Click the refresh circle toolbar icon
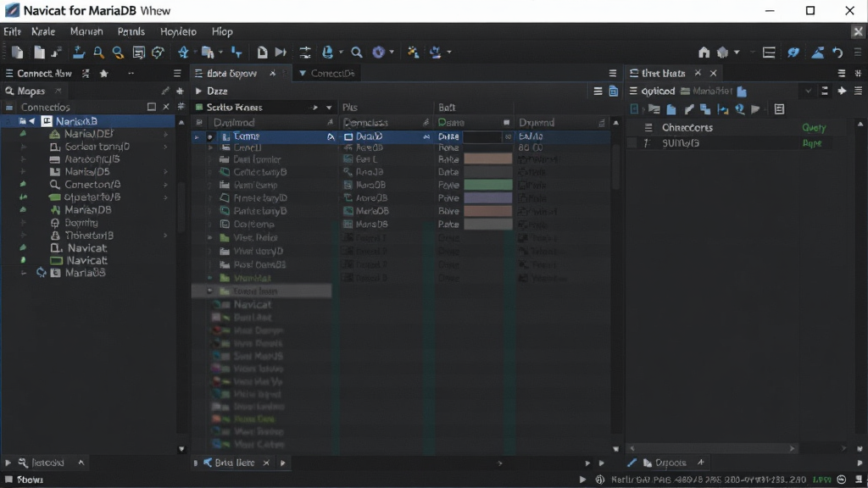This screenshot has height=488, width=868. pyautogui.click(x=158, y=52)
